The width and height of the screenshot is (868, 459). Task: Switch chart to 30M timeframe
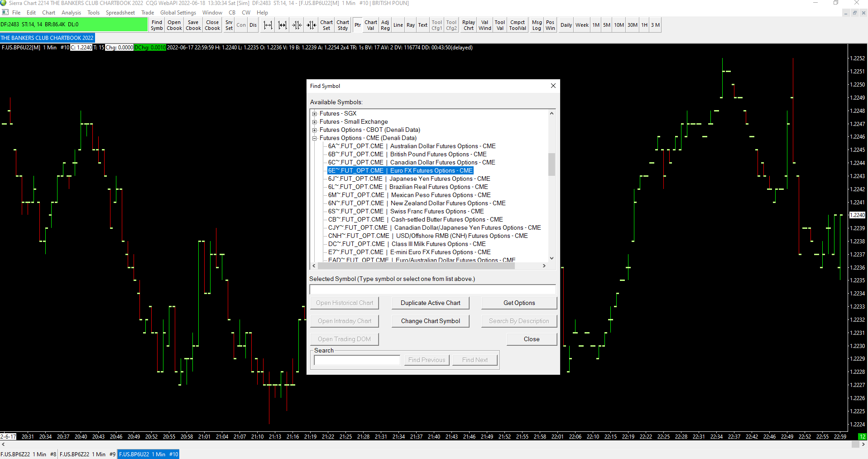click(633, 25)
